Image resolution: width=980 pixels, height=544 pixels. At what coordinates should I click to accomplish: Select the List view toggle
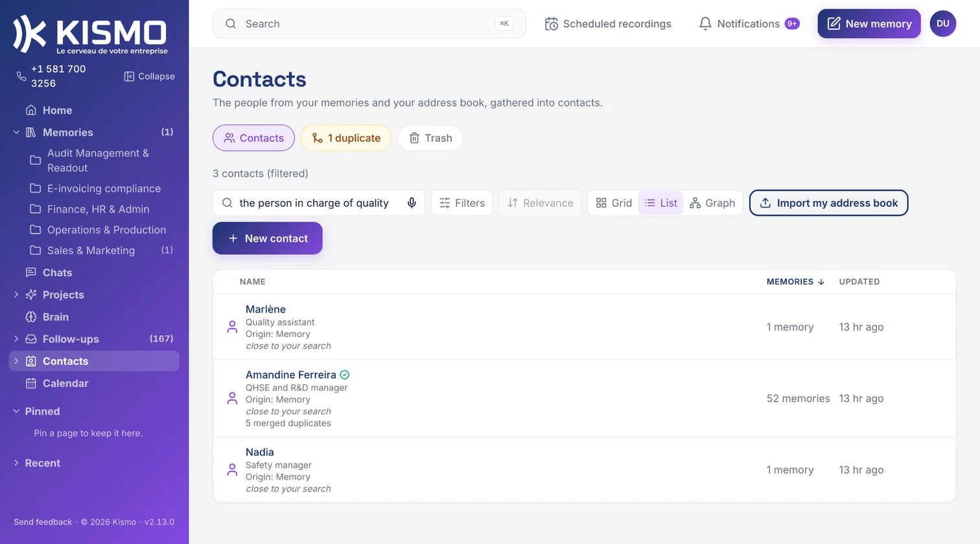pyautogui.click(x=660, y=203)
